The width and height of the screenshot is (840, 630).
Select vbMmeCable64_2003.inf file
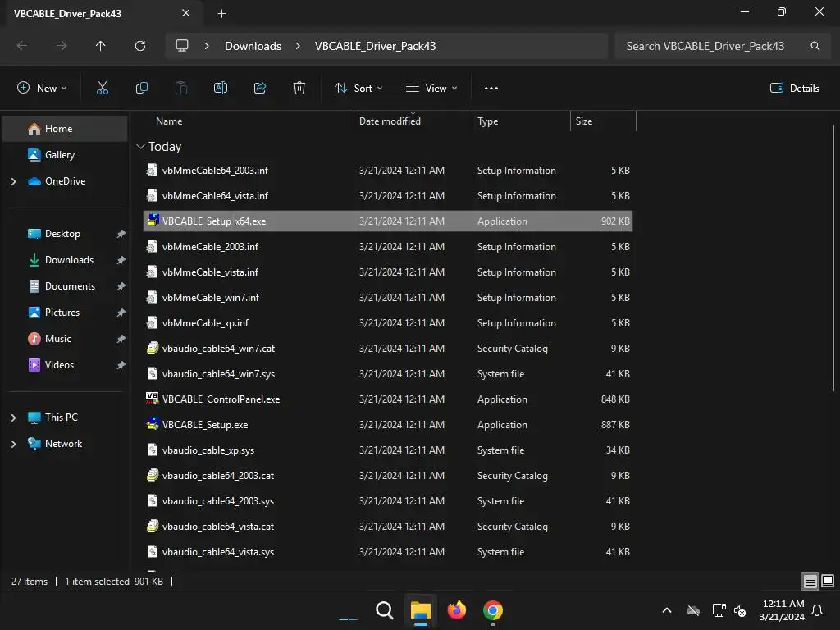[x=388, y=171]
